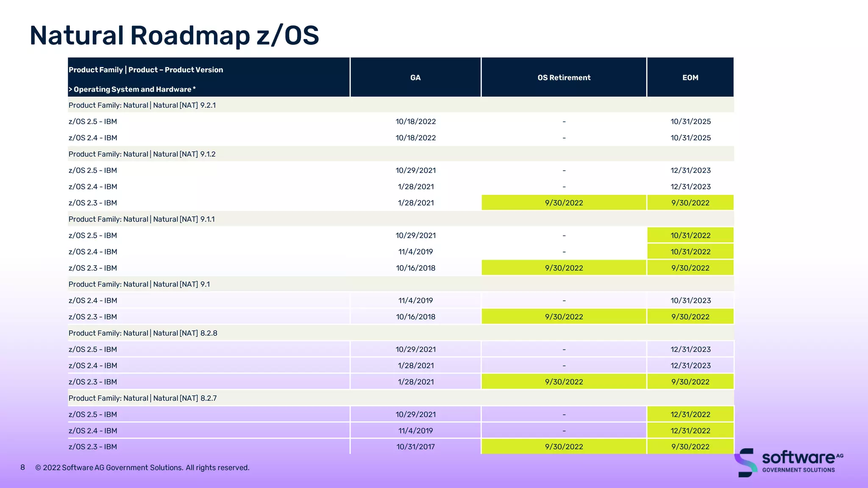Select the Natural [NAT] 9.1.1 group row

point(142,219)
